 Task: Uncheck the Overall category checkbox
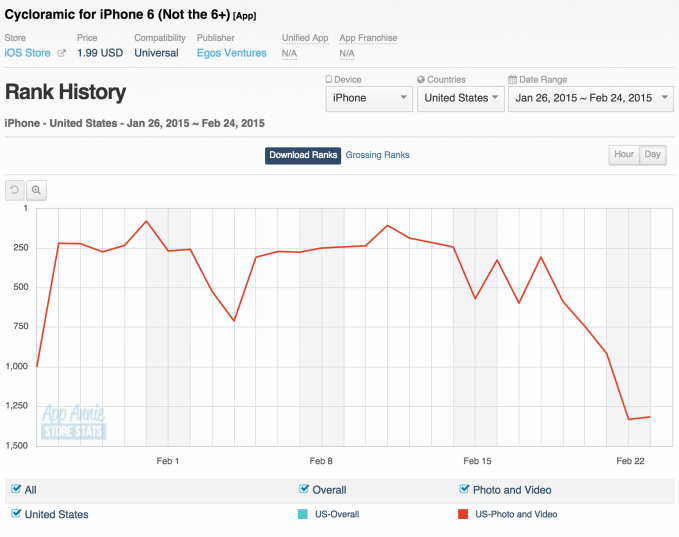tap(304, 490)
